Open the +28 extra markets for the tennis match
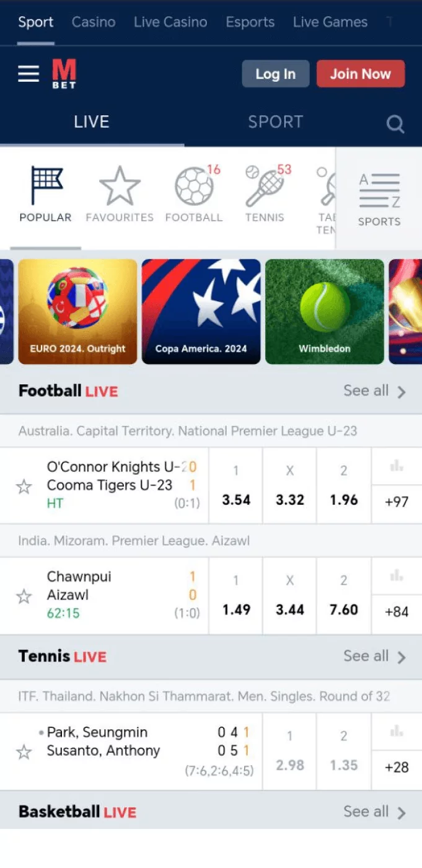422x868 pixels. 397,767
